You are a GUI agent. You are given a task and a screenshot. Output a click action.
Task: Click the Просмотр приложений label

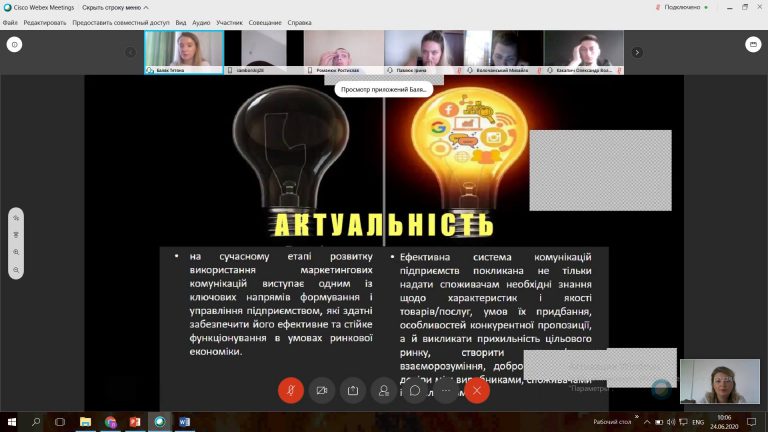[384, 90]
